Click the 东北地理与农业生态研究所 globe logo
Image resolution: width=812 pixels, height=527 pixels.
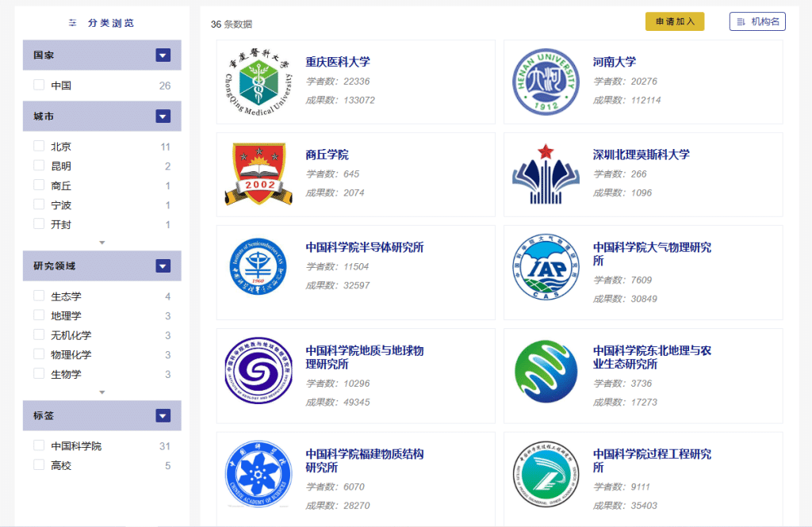tap(546, 371)
